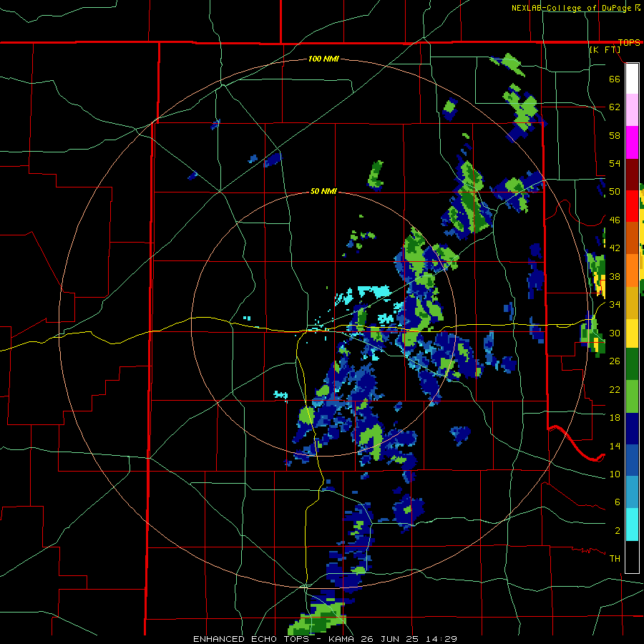The width and height of the screenshot is (644, 644).
Task: Click the legend value 6
Action: tap(618, 502)
